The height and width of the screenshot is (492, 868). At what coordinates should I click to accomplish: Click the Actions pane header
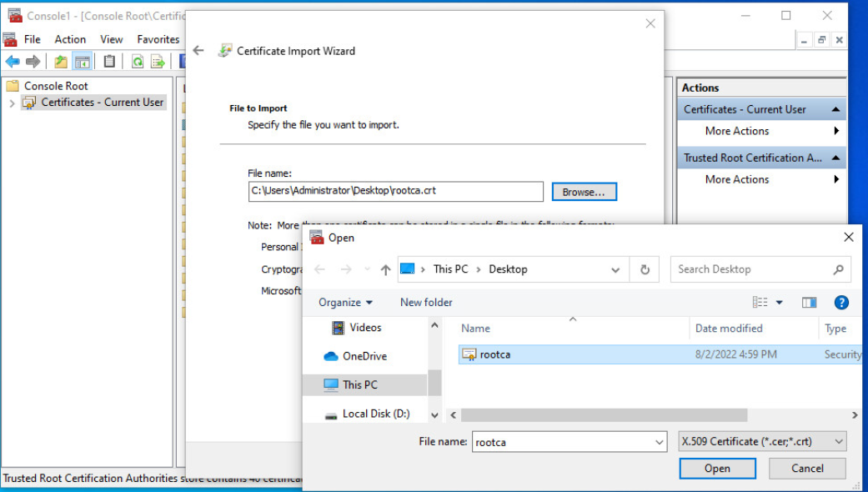(762, 88)
